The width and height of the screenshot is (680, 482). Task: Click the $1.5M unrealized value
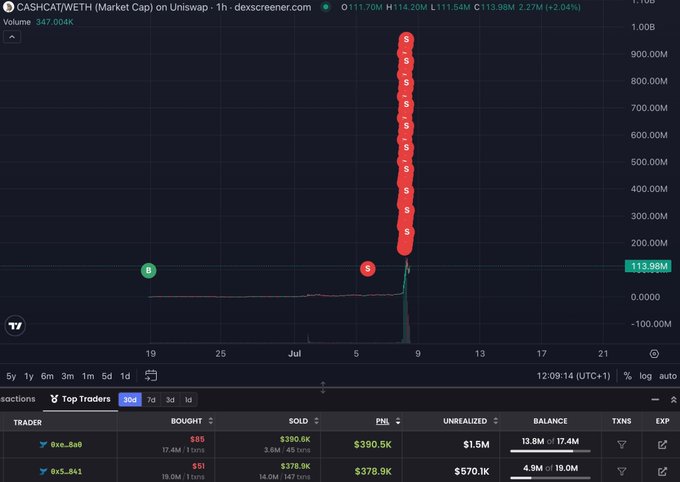click(x=476, y=444)
